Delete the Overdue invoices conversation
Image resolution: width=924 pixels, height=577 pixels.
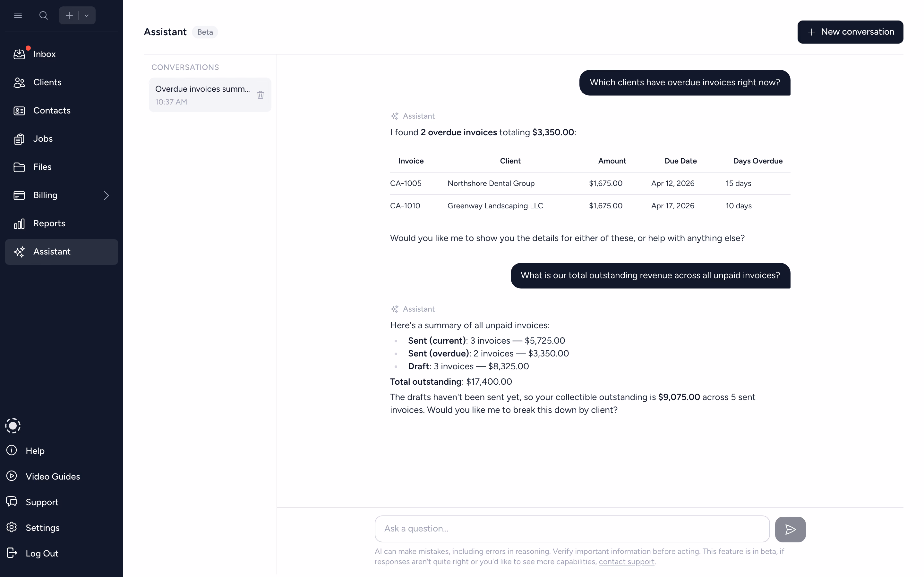pyautogui.click(x=261, y=95)
